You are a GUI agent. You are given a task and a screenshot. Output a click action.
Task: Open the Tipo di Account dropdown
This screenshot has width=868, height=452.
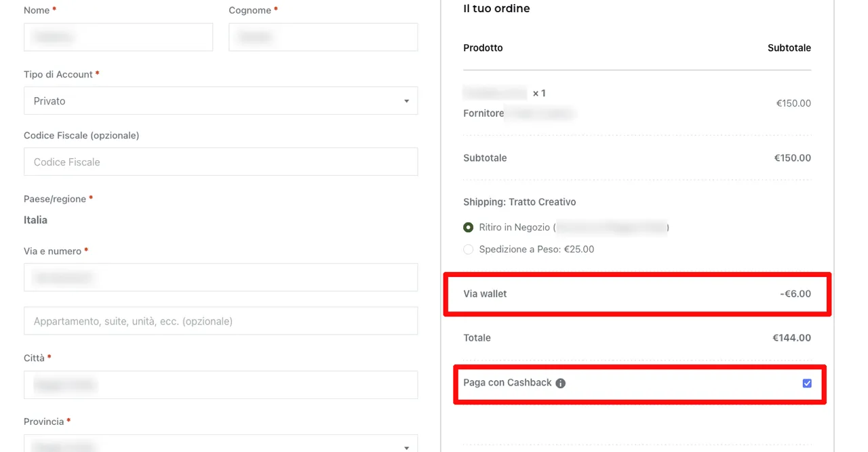220,101
